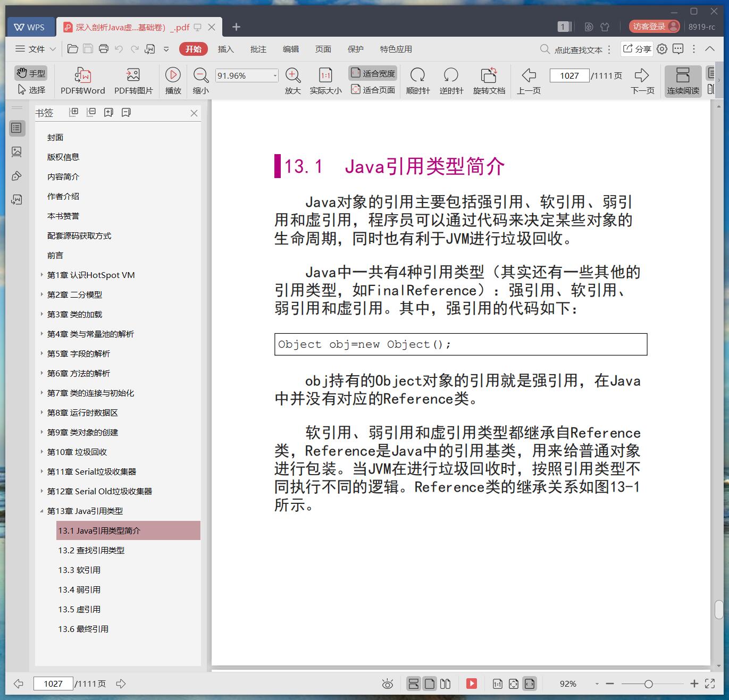Go to next page with 下一页

642,81
